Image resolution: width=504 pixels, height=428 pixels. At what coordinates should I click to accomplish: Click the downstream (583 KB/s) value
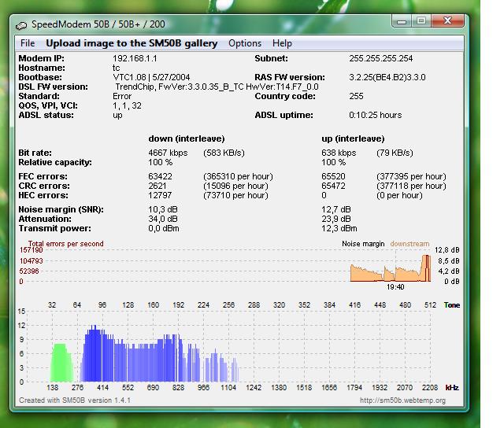224,153
